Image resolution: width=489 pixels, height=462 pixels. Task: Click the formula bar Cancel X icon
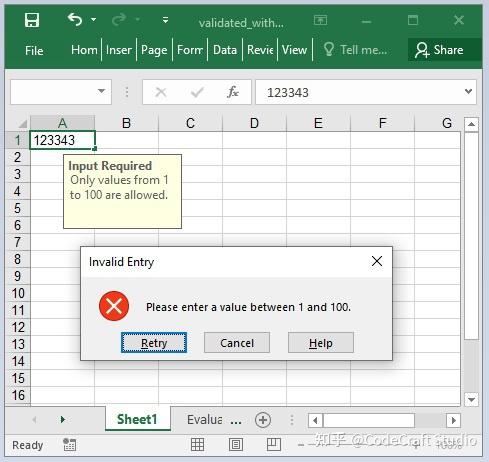tap(161, 92)
